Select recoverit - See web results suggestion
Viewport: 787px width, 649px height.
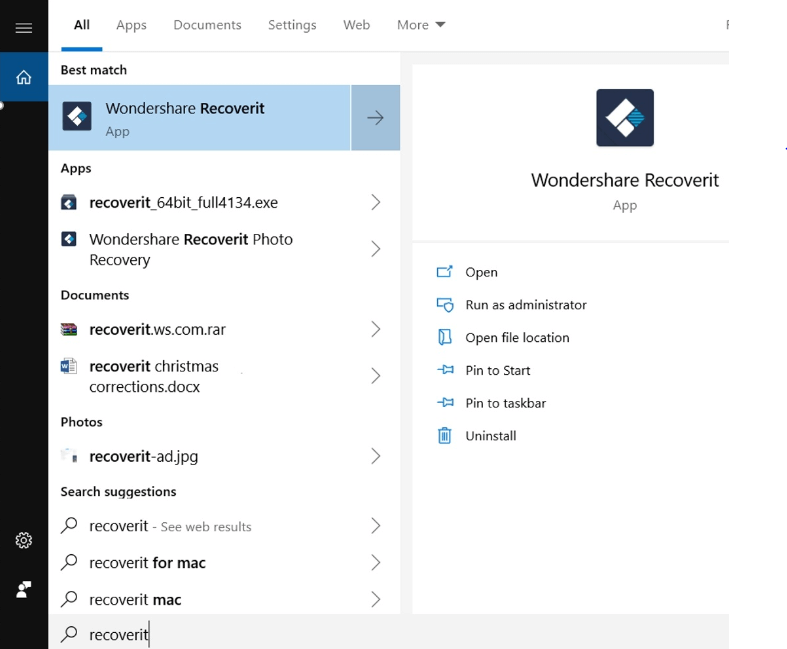point(224,526)
